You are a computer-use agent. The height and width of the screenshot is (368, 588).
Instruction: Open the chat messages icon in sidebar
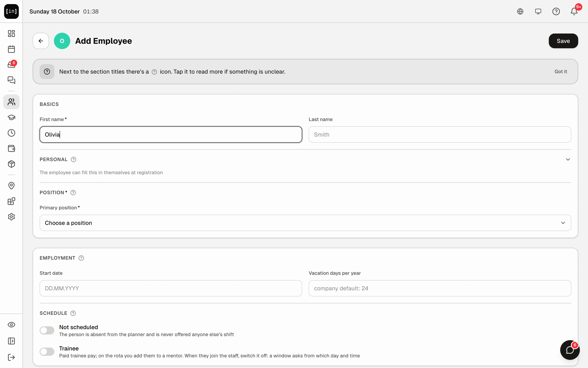tap(11, 80)
